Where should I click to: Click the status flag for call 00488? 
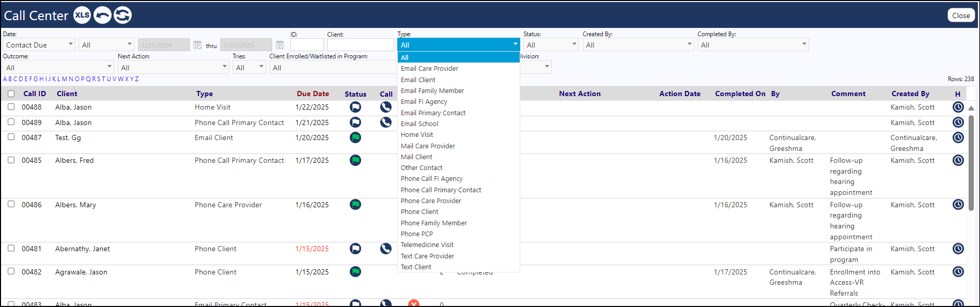coord(355,107)
